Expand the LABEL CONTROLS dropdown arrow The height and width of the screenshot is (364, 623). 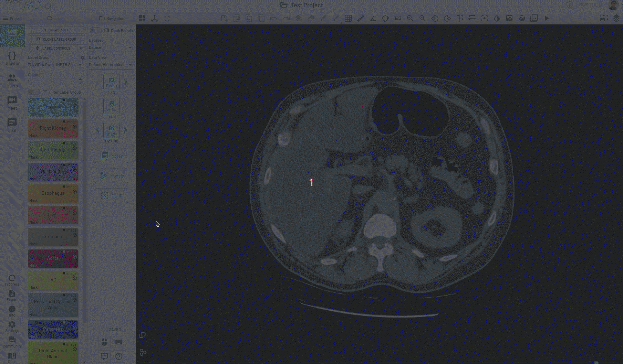coord(81,48)
